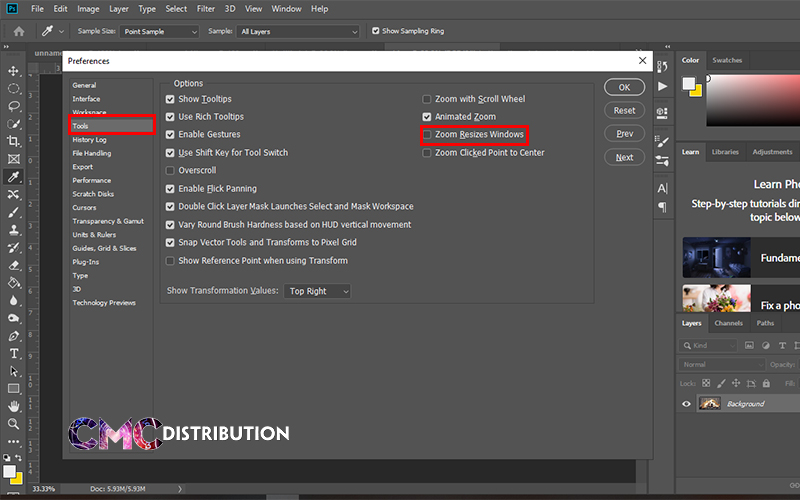Select Performance in the preferences list
The height and width of the screenshot is (500, 800).
(x=92, y=180)
